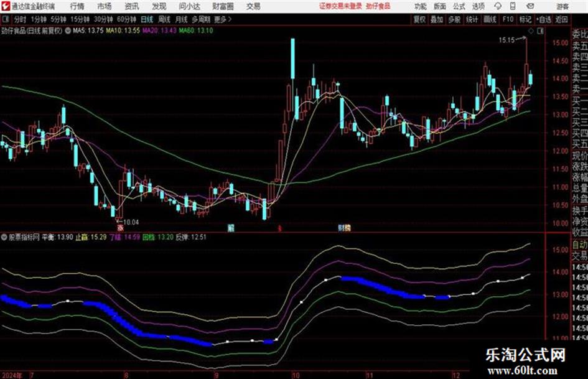Click the red lightning marker below the chart
Screen dimensions: 588x379
coord(279,228)
